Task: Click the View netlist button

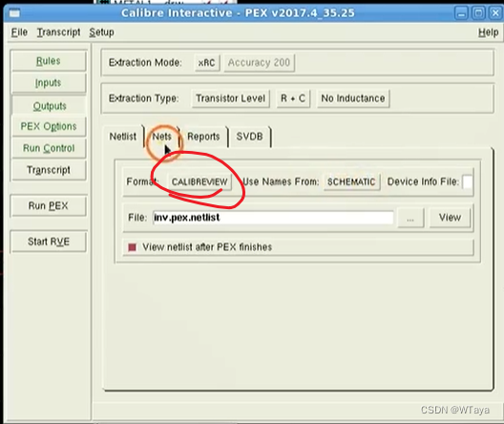Action: pyautogui.click(x=450, y=218)
